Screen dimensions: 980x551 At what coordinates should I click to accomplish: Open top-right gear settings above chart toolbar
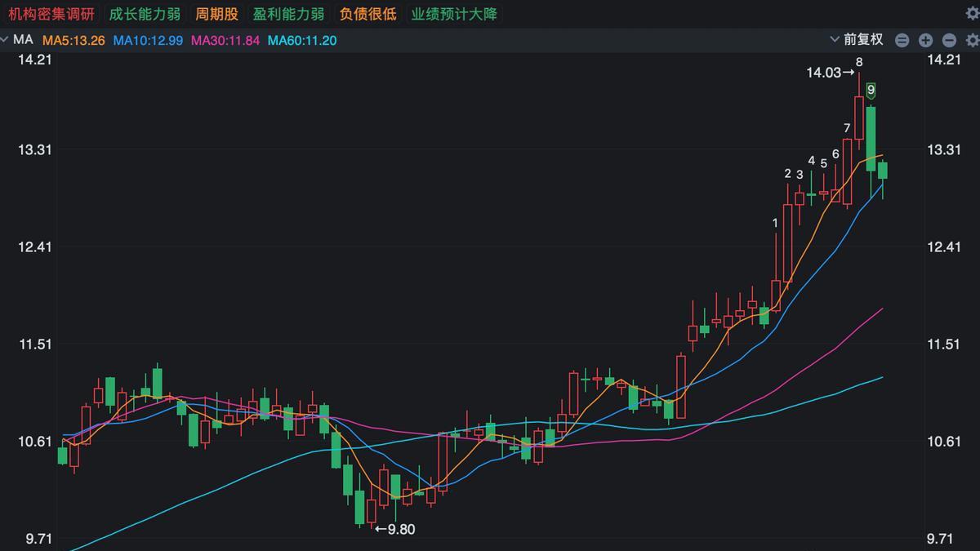coord(972,12)
